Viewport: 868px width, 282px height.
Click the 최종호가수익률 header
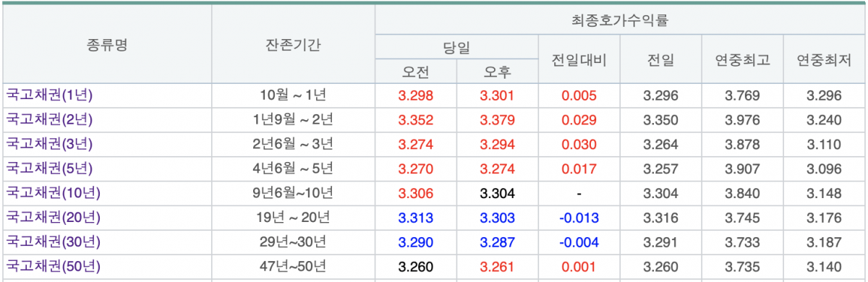(x=619, y=20)
